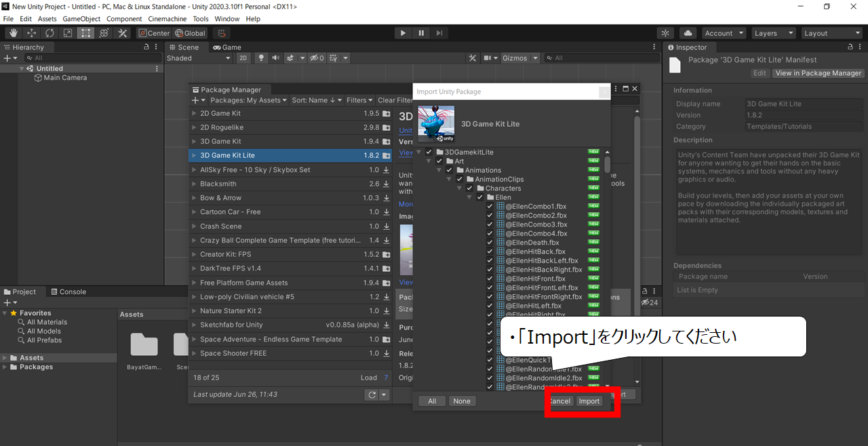The width and height of the screenshot is (868, 446).
Task: Uncheck @EllenHitBack.fbx checkbox
Action: 490,251
